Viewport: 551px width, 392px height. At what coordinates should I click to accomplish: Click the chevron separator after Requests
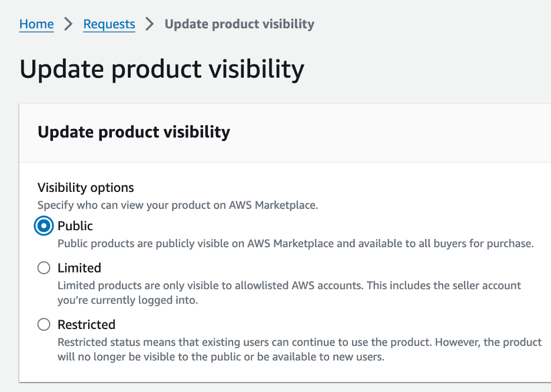click(x=149, y=24)
